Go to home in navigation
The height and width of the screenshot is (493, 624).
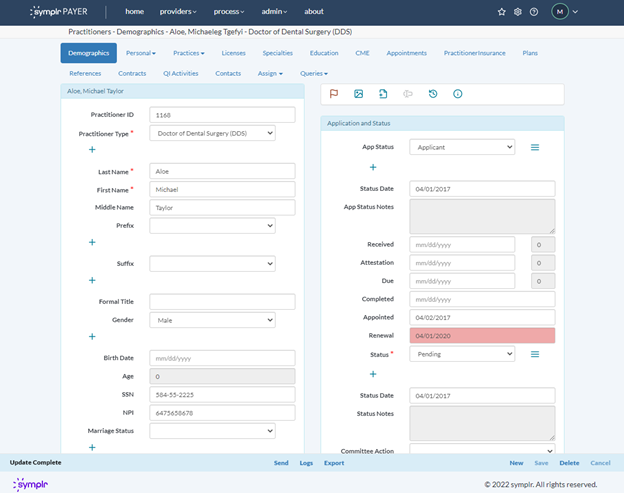[x=135, y=12]
